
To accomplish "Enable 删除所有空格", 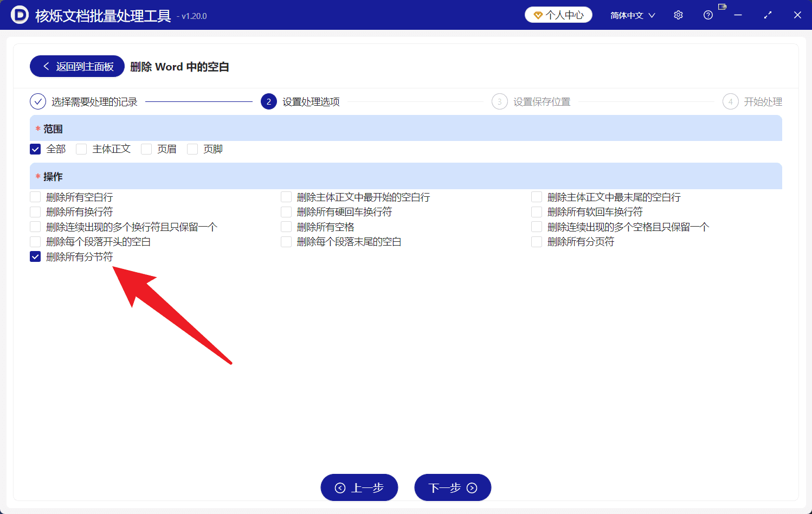I will (286, 227).
